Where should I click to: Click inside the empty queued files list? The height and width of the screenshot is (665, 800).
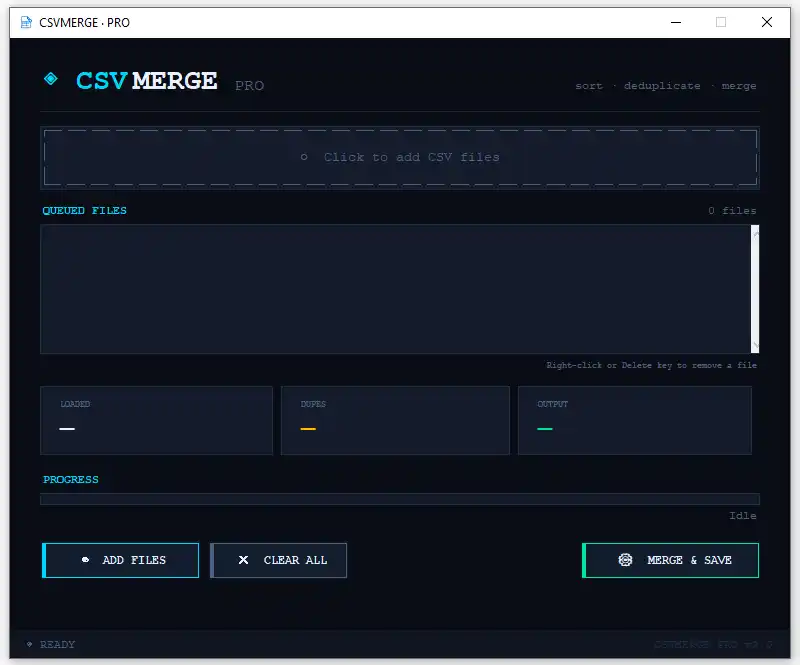tap(396, 289)
